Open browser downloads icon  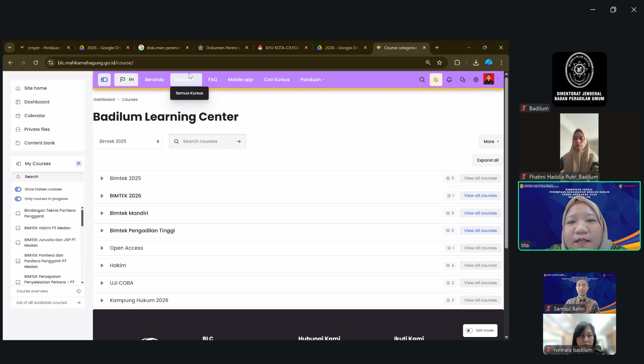coord(476,63)
